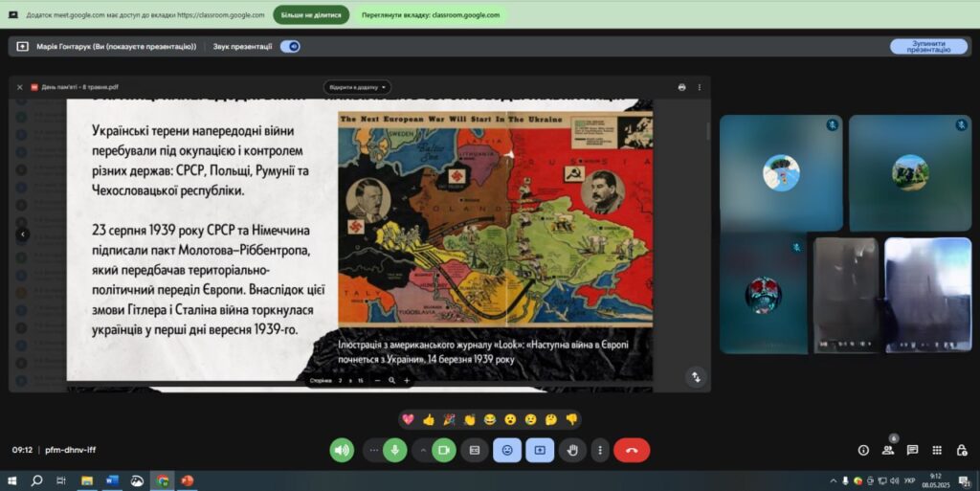This screenshot has height=491, width=980.
Task: Open the activities grid icon
Action: pos(937,450)
